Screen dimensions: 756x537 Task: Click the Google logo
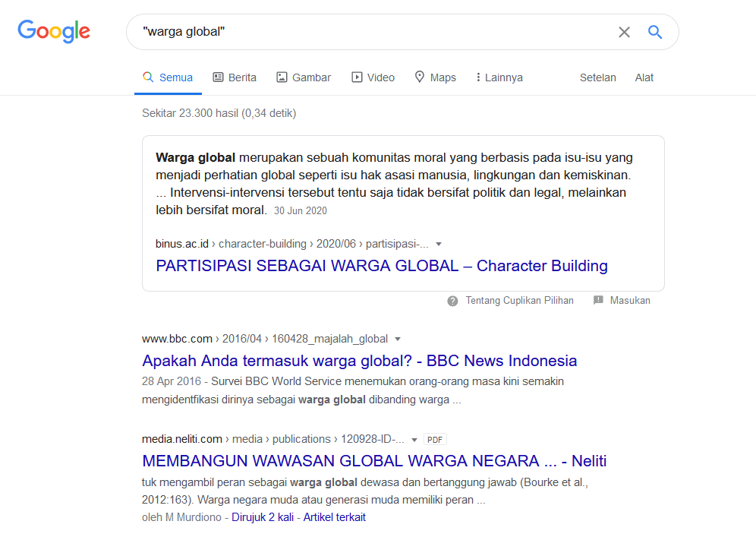click(54, 31)
